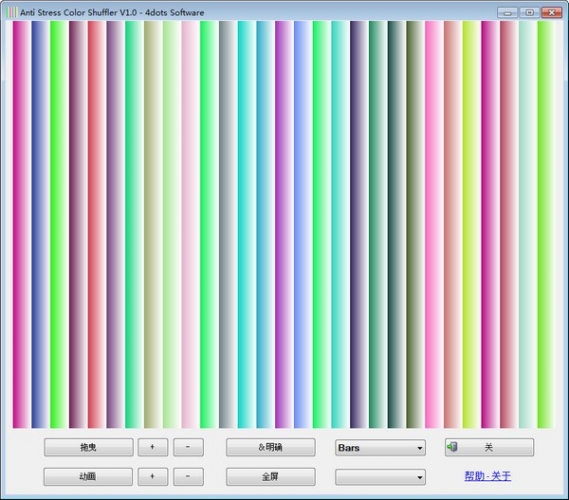Image resolution: width=569 pixels, height=500 pixels.
Task: Open the 帮助 - 关于 link
Action: (x=488, y=476)
